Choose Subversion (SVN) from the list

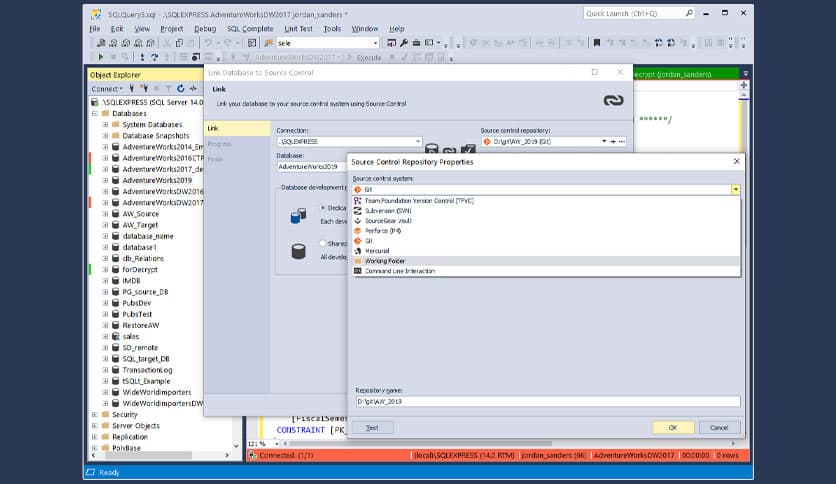click(546, 211)
